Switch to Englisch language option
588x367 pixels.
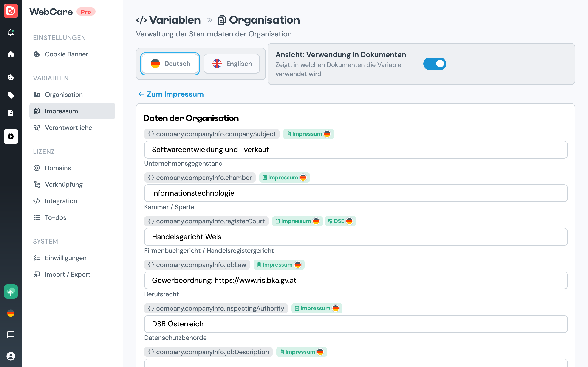click(232, 64)
